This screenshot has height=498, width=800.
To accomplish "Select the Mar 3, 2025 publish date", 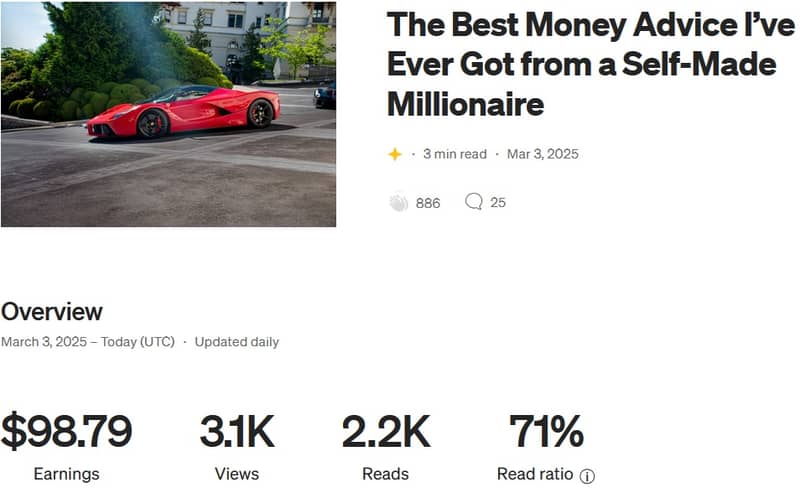I will (543, 154).
